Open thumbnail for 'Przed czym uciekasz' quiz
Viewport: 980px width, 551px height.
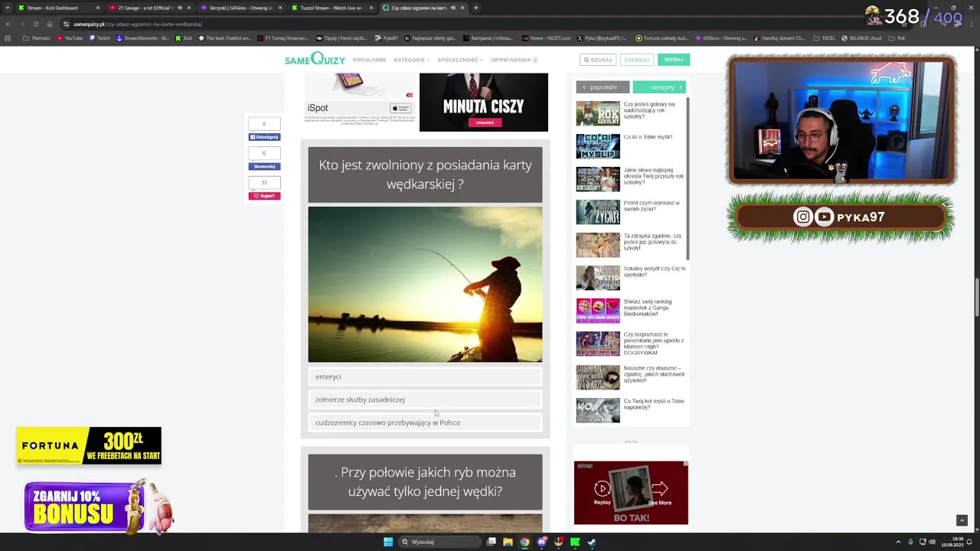click(x=598, y=212)
